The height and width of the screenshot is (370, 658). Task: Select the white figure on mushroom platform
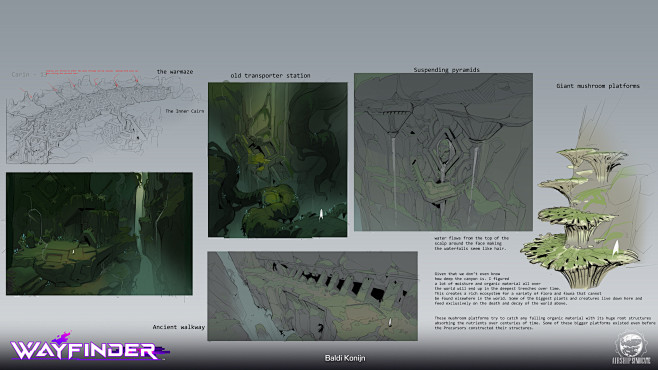tap(615, 248)
